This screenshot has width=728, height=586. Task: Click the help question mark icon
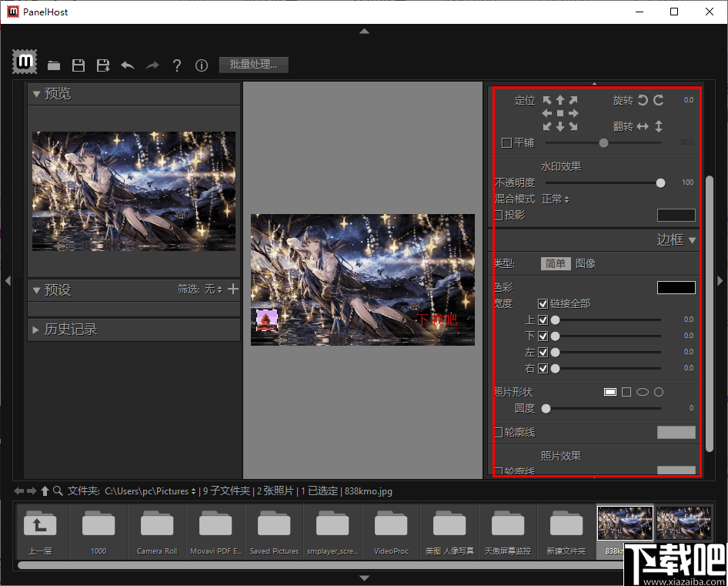tap(177, 65)
